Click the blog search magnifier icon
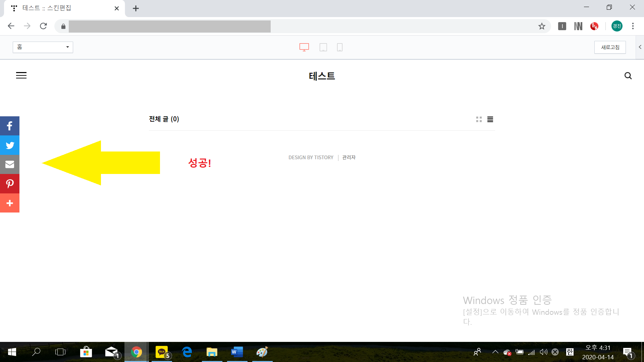Screen dimensions: 644x362 pyautogui.click(x=628, y=76)
